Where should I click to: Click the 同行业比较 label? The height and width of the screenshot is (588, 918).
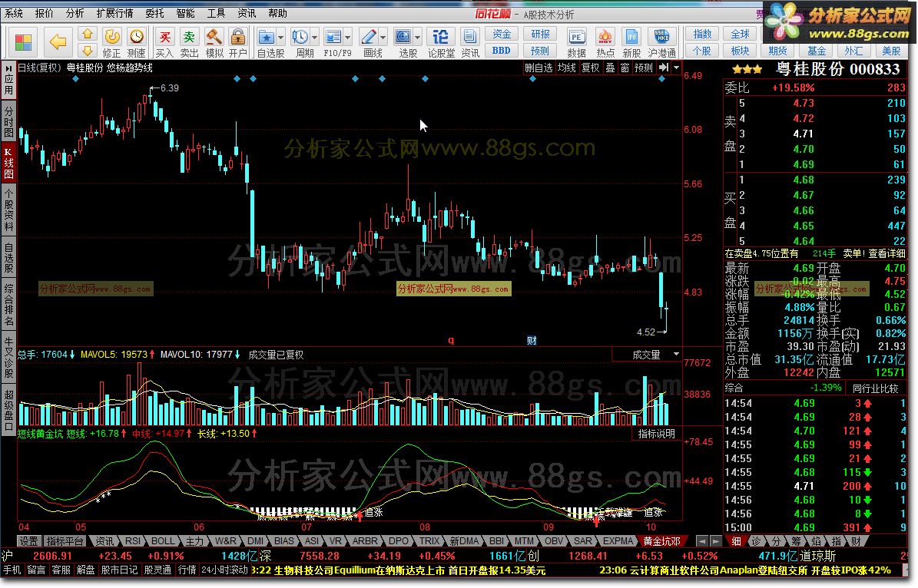tap(875, 388)
